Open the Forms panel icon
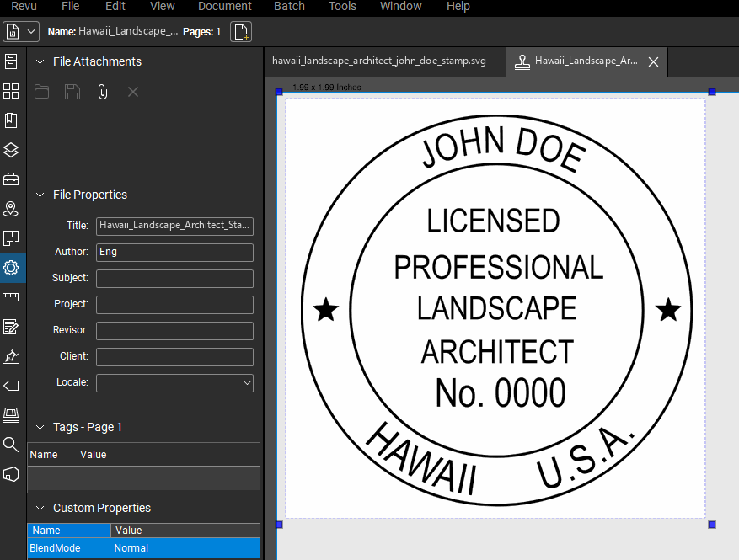This screenshot has height=560, width=739. pyautogui.click(x=11, y=327)
